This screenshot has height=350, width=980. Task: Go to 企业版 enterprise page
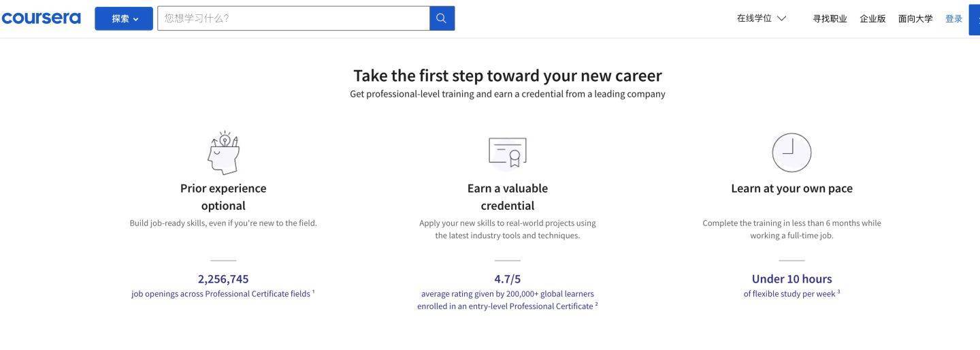tap(872, 19)
